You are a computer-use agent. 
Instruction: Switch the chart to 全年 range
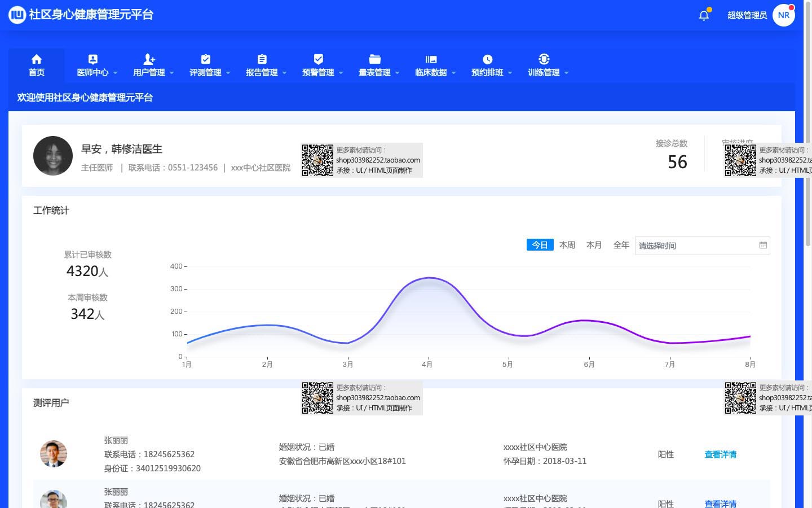coord(621,245)
